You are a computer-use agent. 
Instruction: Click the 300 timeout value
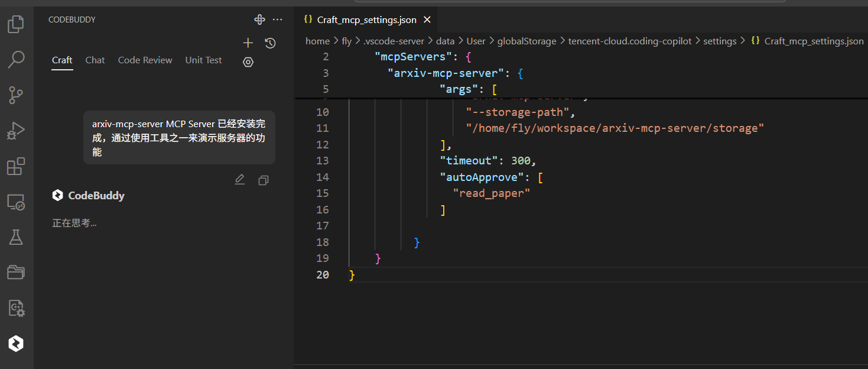coord(521,161)
